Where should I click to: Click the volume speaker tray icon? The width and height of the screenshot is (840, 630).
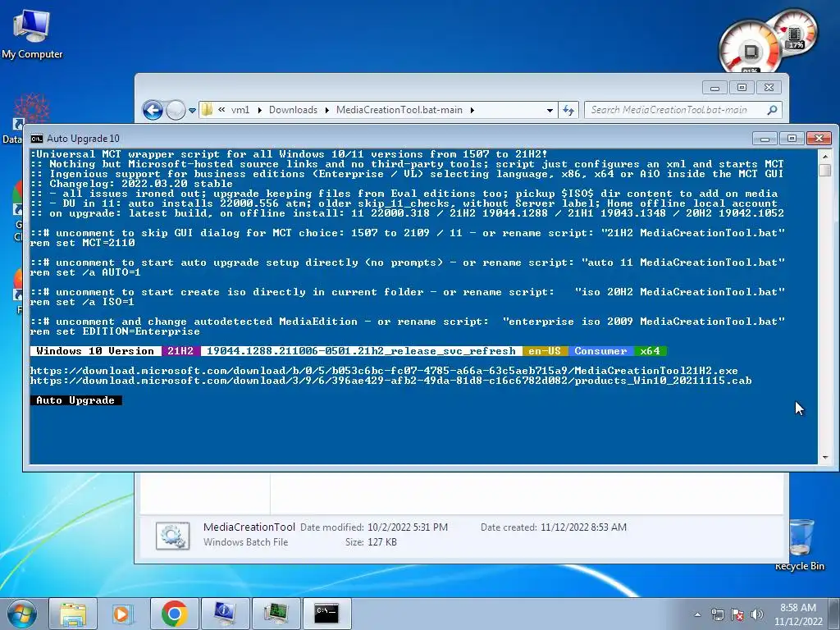click(756, 614)
